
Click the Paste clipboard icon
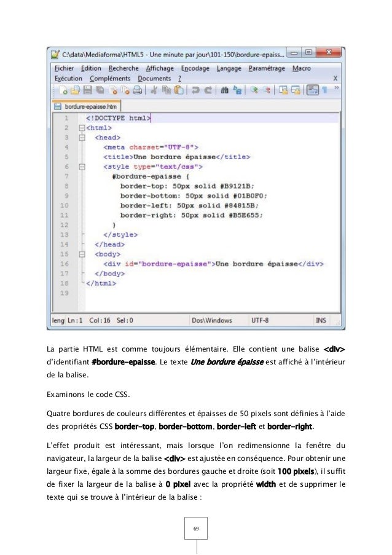point(179,90)
